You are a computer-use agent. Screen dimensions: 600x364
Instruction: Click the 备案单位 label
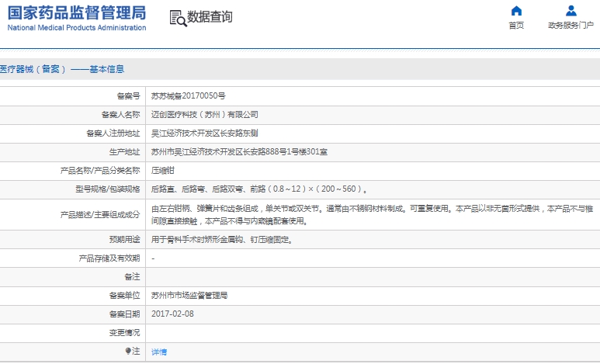(125, 296)
